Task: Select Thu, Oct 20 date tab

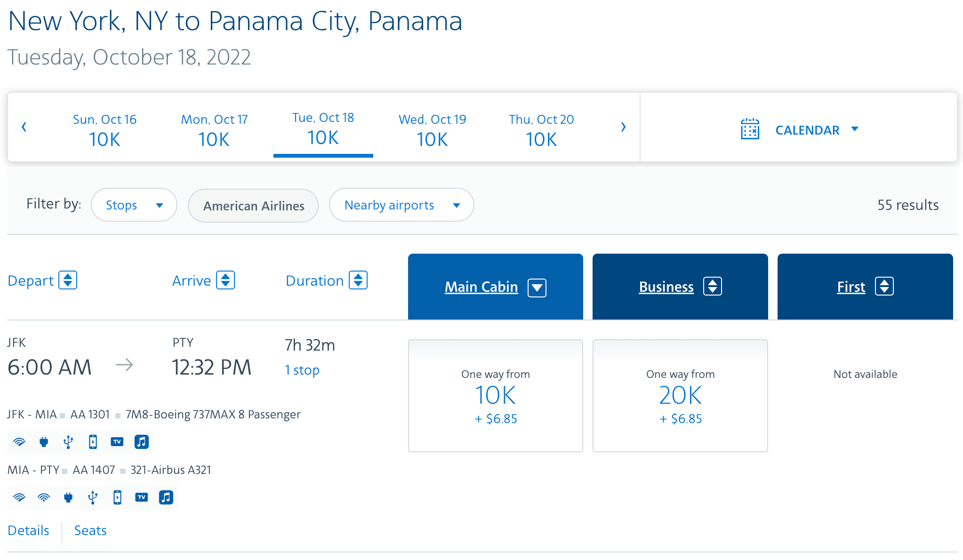Action: pyautogui.click(x=541, y=131)
